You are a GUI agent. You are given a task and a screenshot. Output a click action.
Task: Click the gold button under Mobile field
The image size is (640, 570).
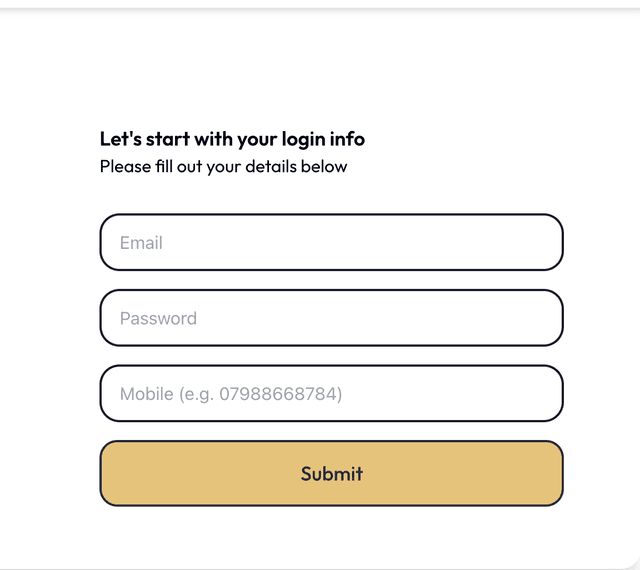331,473
